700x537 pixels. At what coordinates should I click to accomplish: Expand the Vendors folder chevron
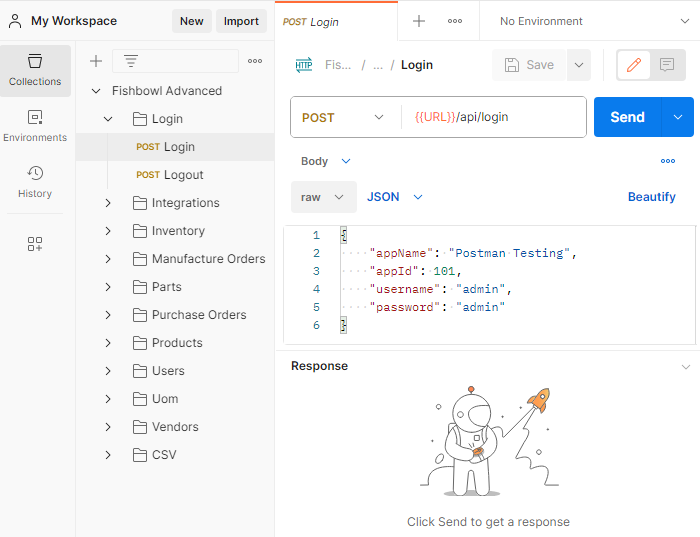[x=108, y=427]
